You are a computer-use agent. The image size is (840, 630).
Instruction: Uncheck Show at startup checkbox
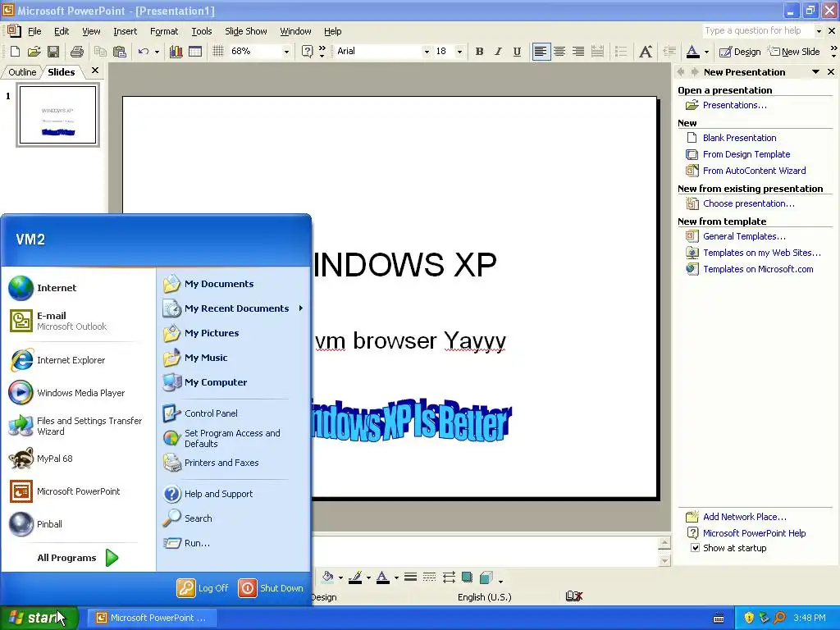(695, 547)
